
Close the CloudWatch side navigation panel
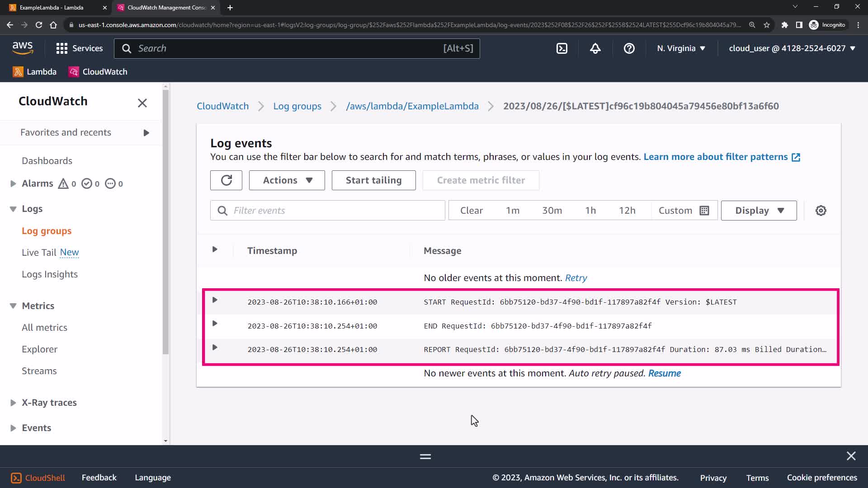(142, 103)
